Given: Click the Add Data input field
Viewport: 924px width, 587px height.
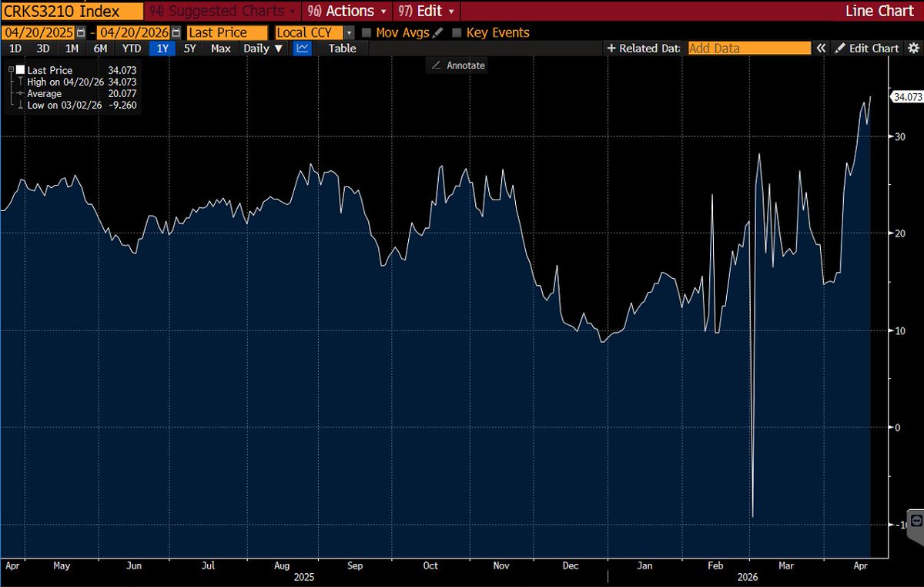Looking at the screenshot, I should (749, 48).
